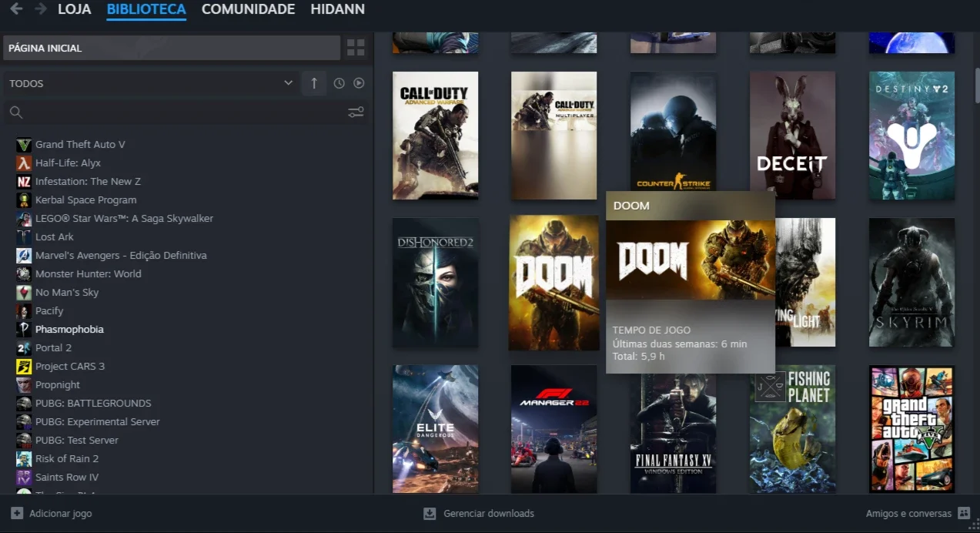This screenshot has width=980, height=533.
Task: Open the Dishonored 2 game cover
Action: [435, 282]
